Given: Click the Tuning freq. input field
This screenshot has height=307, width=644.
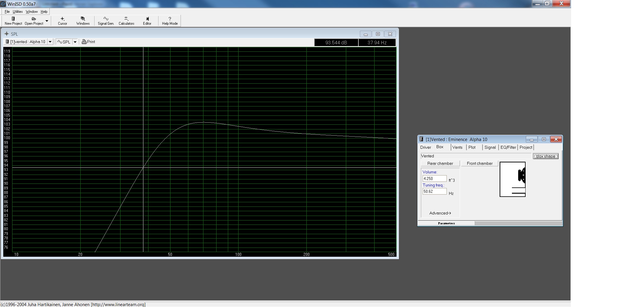Looking at the screenshot, I should 434,192.
